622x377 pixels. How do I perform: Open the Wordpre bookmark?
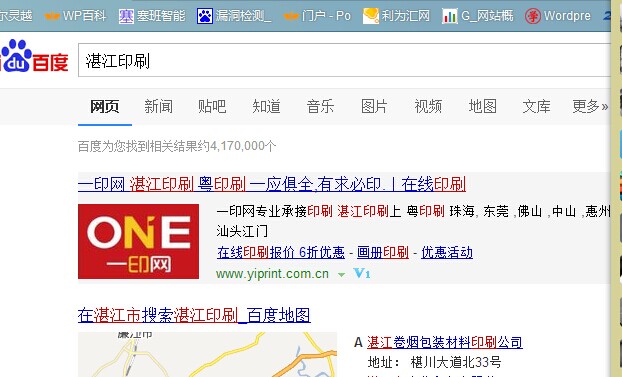[x=558, y=16]
